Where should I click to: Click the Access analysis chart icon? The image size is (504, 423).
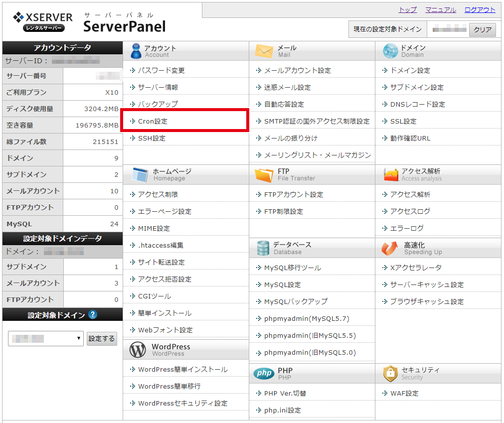(390, 175)
